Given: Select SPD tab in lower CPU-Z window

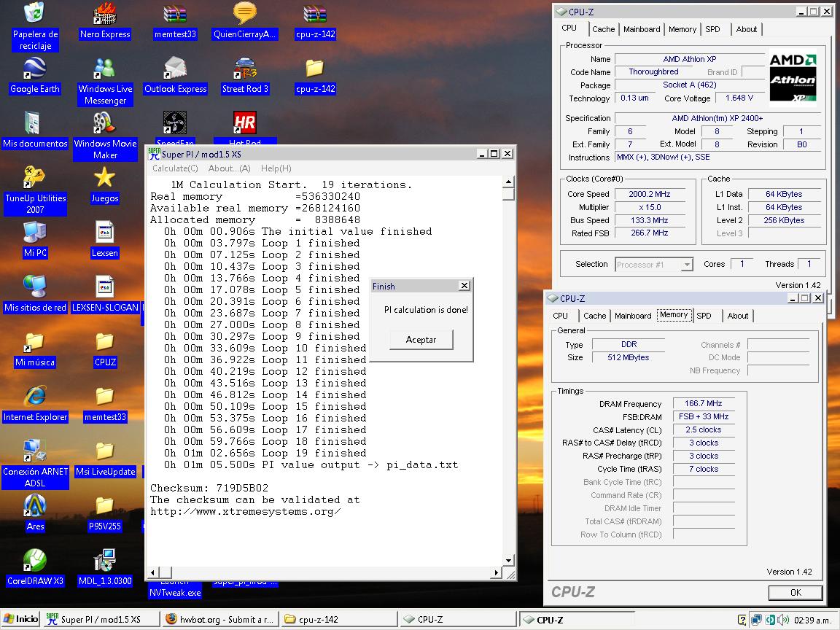Looking at the screenshot, I should [x=704, y=316].
